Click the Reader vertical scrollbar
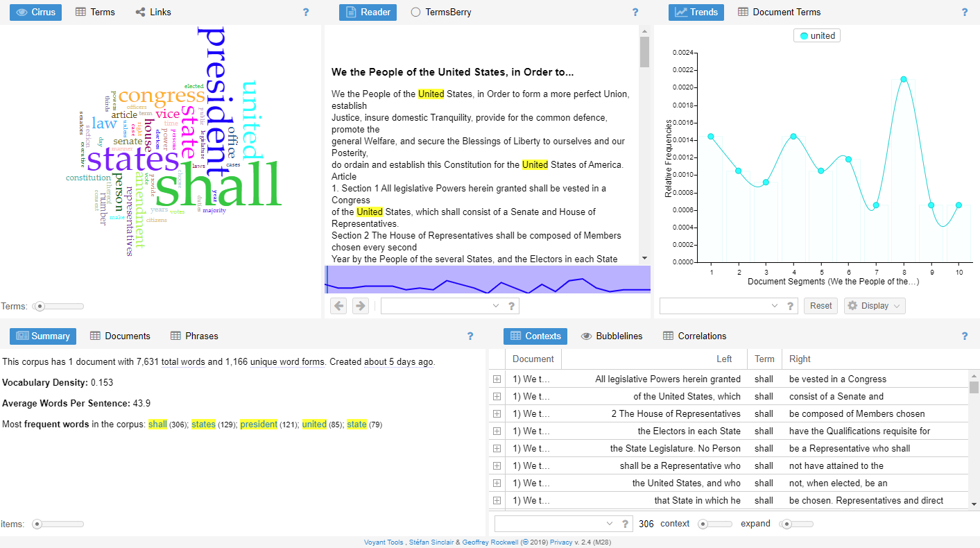 click(x=644, y=144)
